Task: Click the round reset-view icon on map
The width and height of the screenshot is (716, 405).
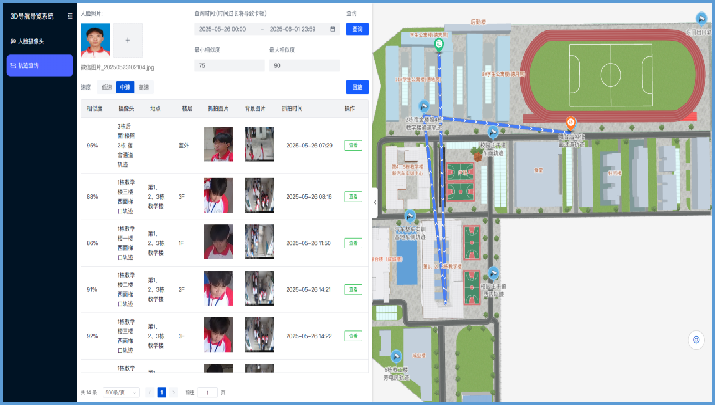Action: tap(696, 340)
